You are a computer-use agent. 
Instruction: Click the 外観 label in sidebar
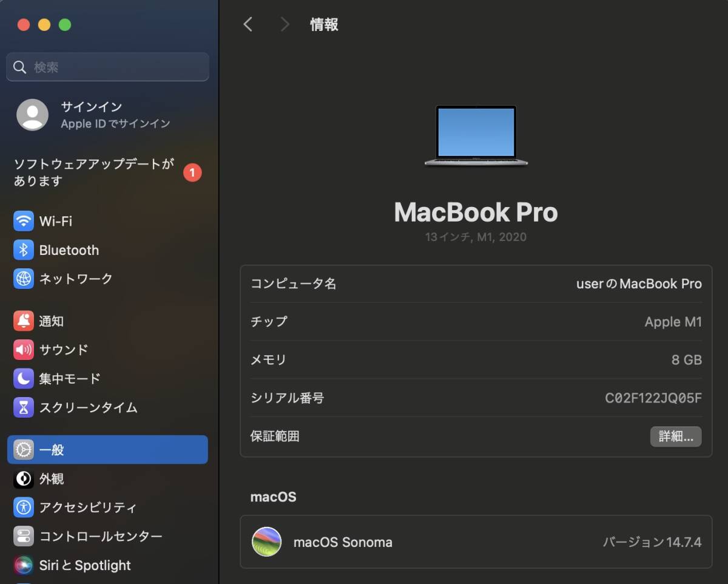[52, 479]
